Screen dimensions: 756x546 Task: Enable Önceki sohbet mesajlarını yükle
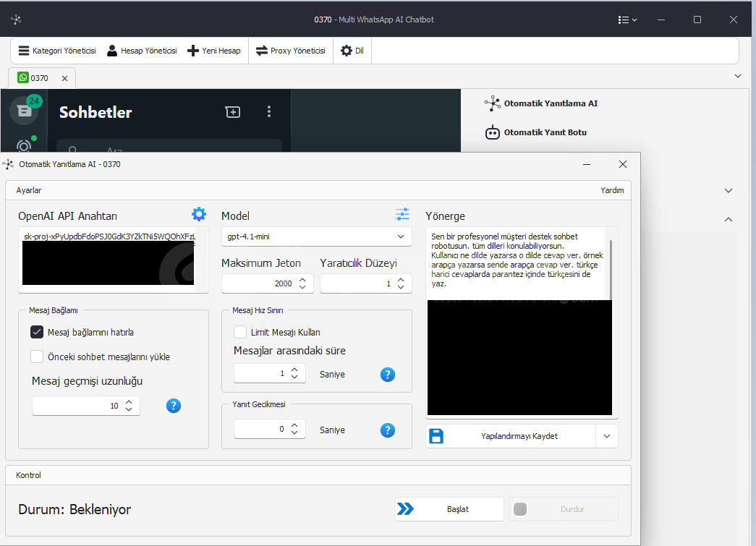pos(37,357)
